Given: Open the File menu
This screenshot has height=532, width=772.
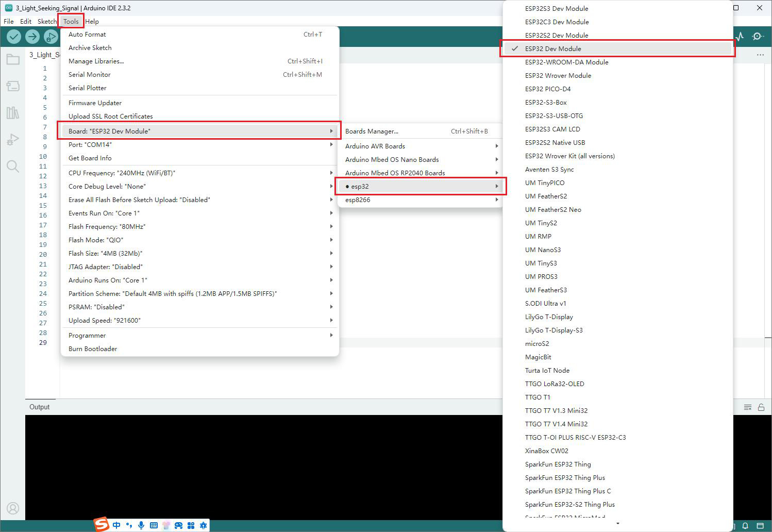Looking at the screenshot, I should point(9,21).
